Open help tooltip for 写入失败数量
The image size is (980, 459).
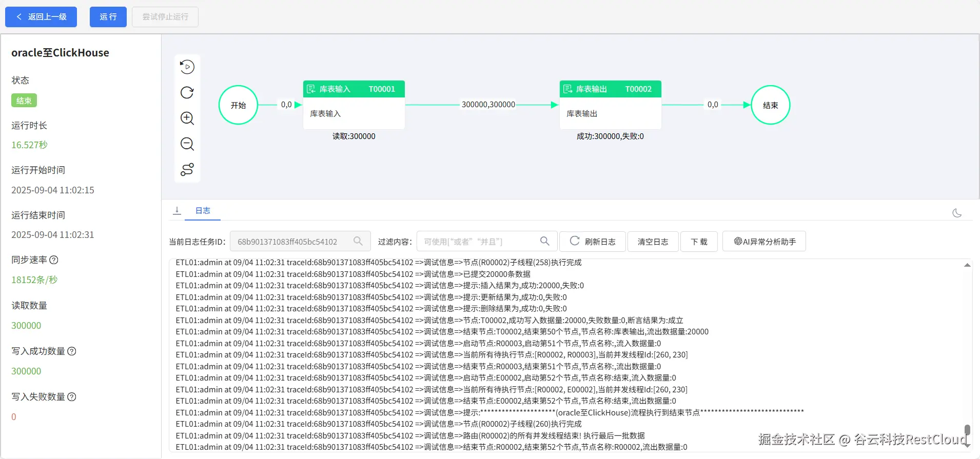pyautogui.click(x=72, y=397)
